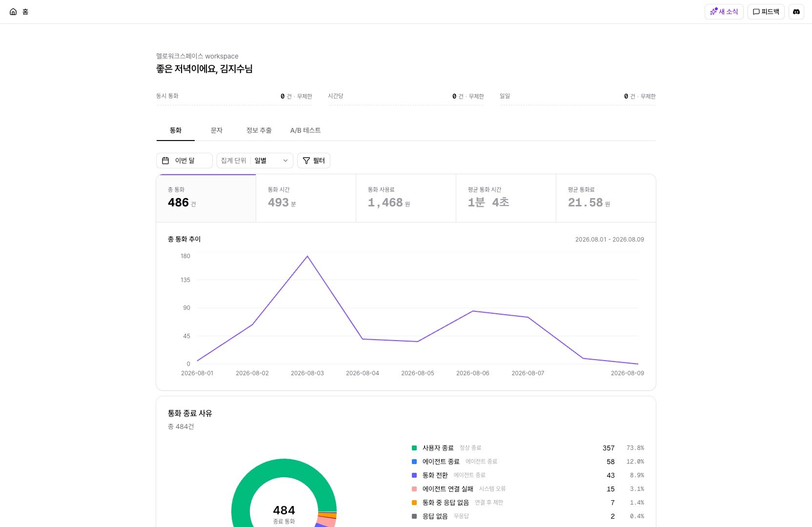The height and width of the screenshot is (527, 812).
Task: Click the 484 종료 통화 donut center
Action: [x=284, y=514]
